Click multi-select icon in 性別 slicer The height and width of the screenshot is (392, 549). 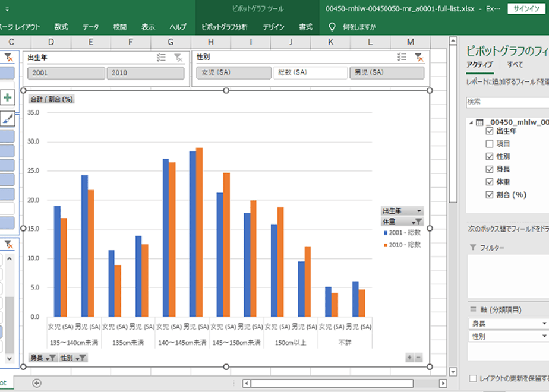pos(402,57)
